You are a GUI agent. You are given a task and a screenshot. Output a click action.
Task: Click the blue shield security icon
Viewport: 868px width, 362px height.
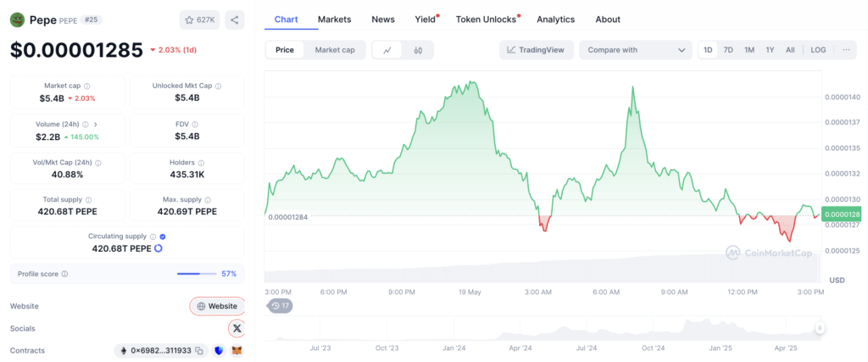pyautogui.click(x=220, y=350)
